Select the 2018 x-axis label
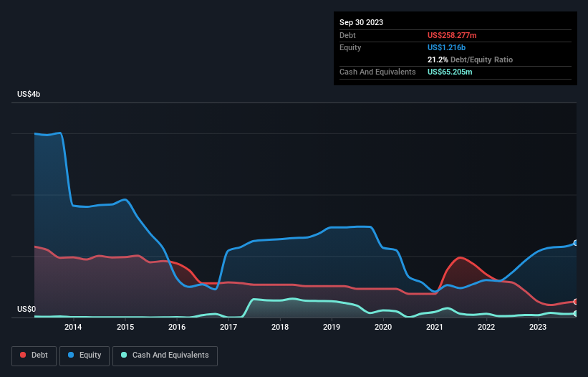The width and height of the screenshot is (588, 377). tap(280, 327)
